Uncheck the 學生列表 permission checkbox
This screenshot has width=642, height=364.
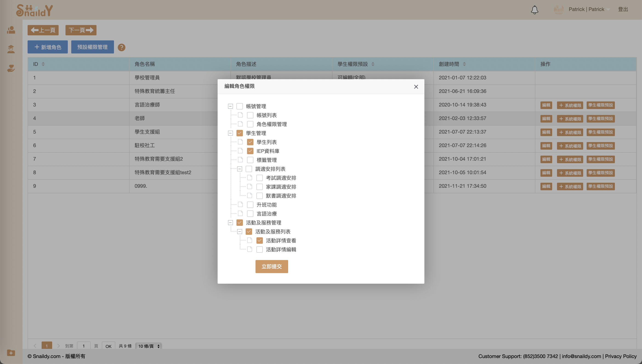(250, 142)
